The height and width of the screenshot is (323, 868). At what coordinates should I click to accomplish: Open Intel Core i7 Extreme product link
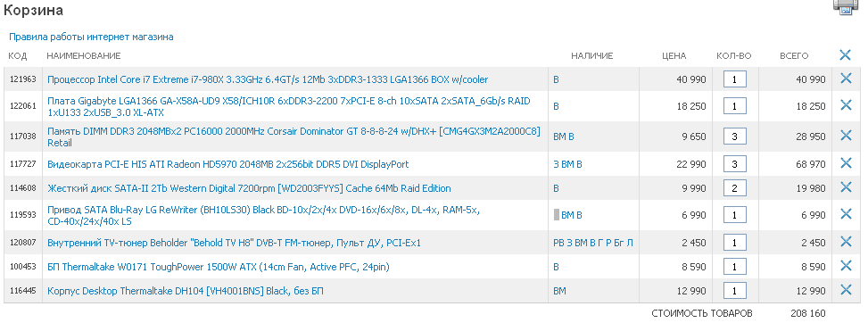pos(268,79)
